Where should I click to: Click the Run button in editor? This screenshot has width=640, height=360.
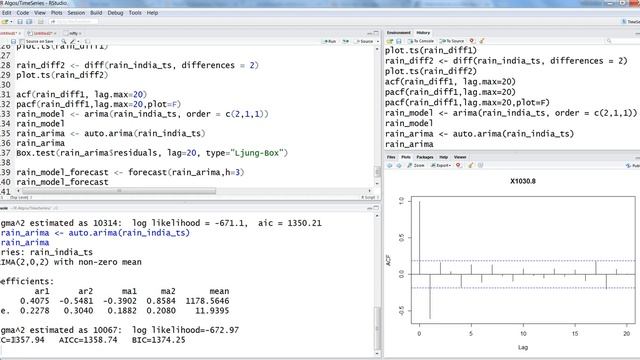330,41
